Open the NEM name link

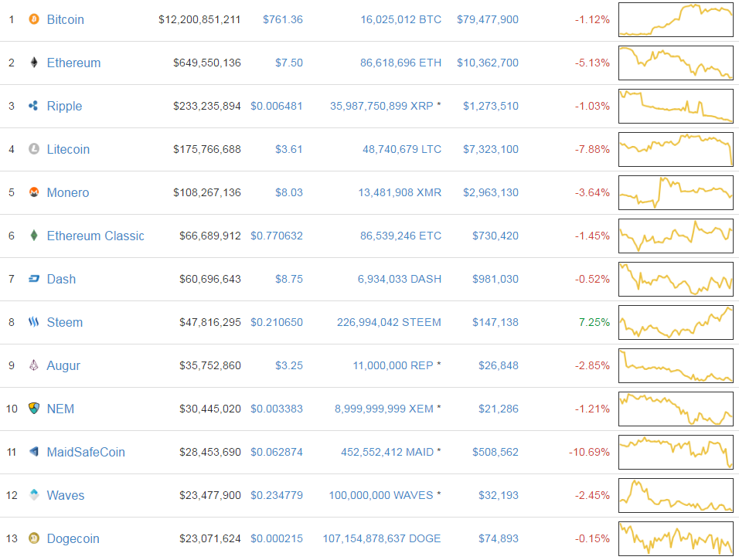point(60,409)
